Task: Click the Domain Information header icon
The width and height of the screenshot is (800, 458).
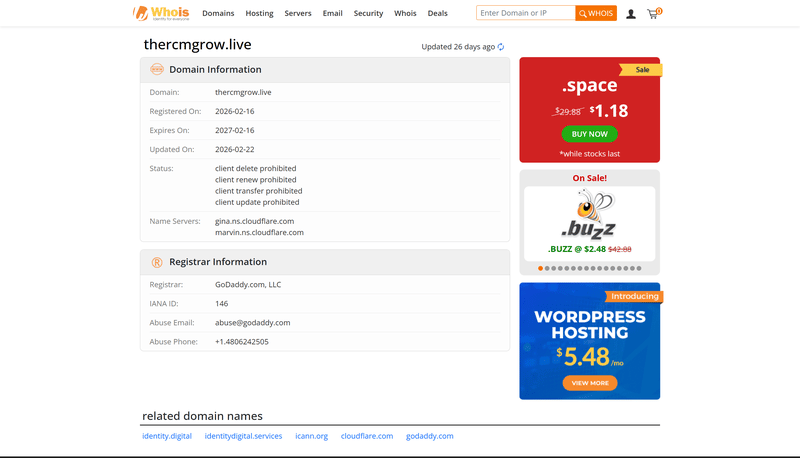Action: point(157,69)
